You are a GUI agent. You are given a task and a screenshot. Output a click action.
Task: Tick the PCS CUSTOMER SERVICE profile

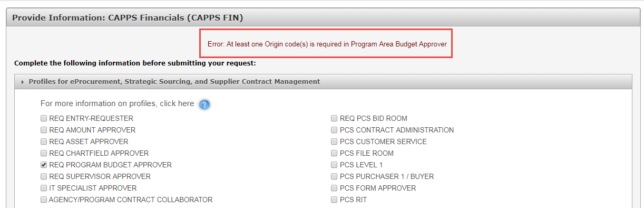[334, 142]
